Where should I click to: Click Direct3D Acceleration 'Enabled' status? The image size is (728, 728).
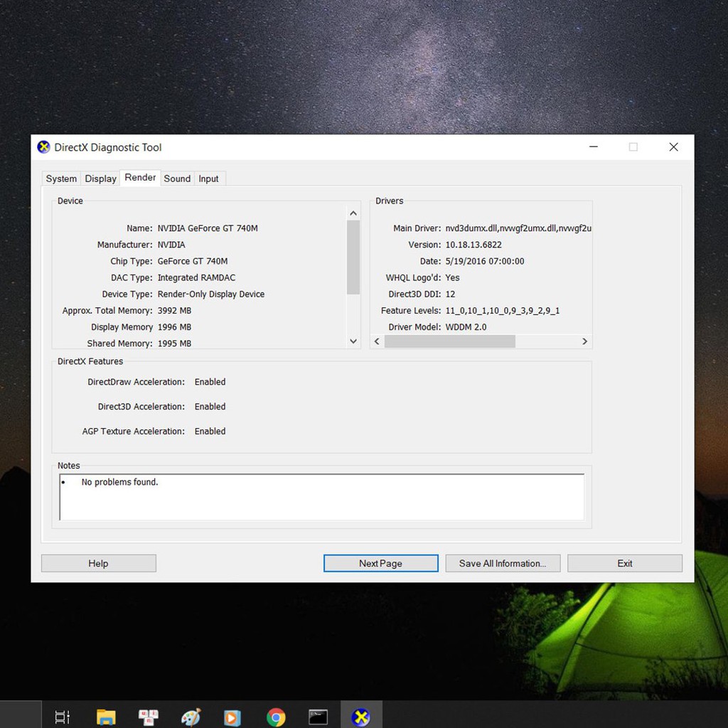(210, 407)
